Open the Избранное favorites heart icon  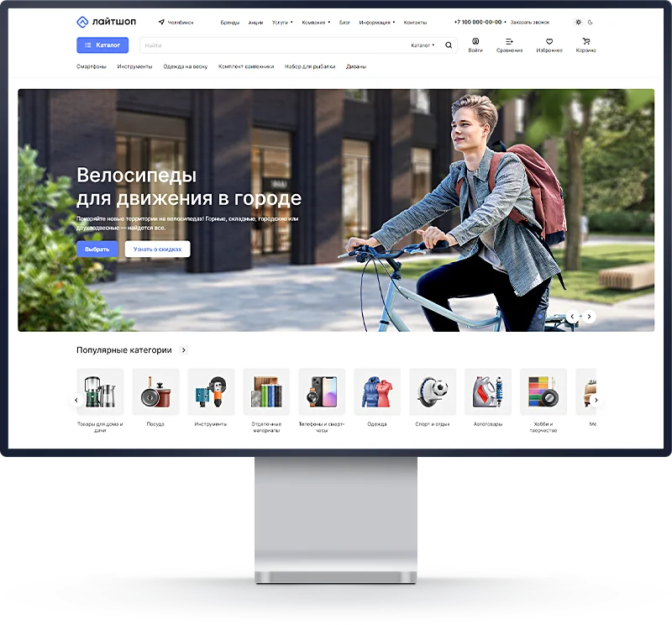tap(549, 42)
